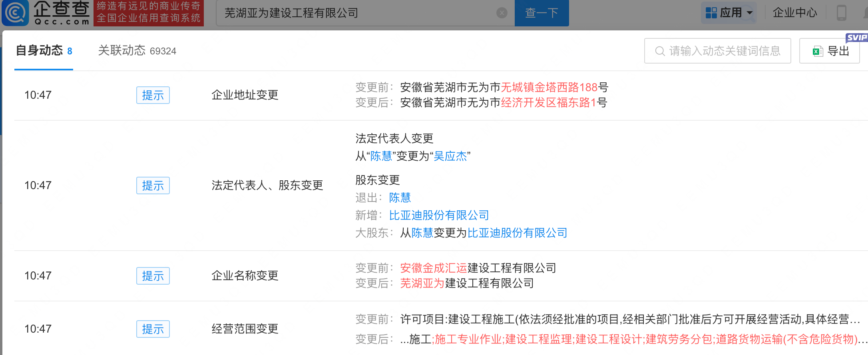The height and width of the screenshot is (355, 868).
Task: Click the 查一下 search button
Action: click(541, 13)
